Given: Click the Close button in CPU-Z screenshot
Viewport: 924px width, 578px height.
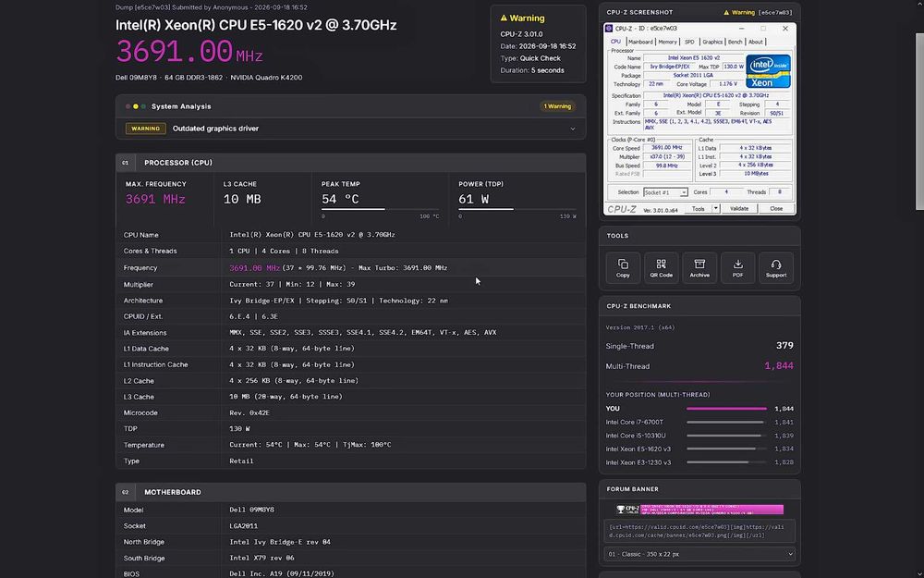Looking at the screenshot, I should click(x=776, y=208).
